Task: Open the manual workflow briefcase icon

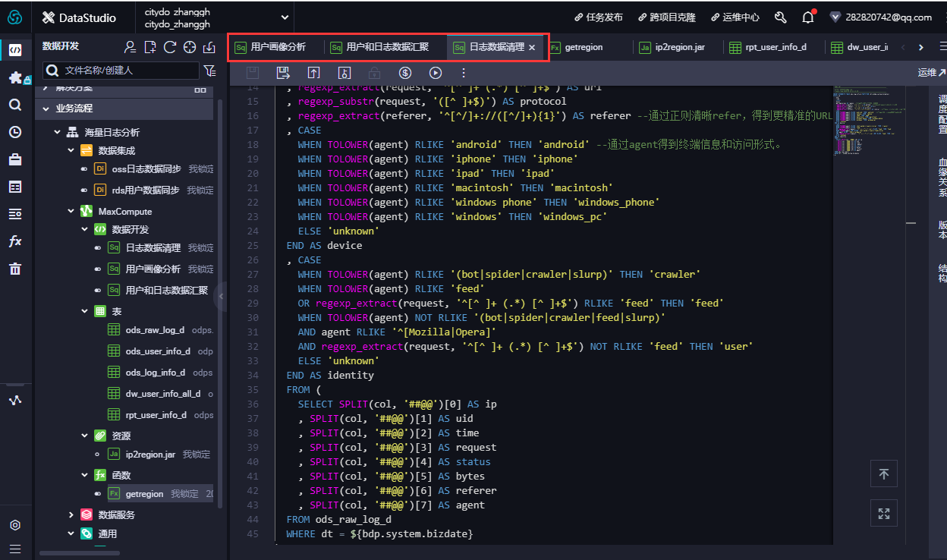Action: pos(15,159)
